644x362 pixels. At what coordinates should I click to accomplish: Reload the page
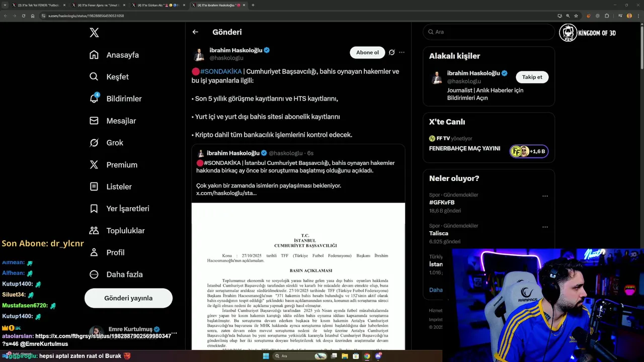(x=23, y=16)
